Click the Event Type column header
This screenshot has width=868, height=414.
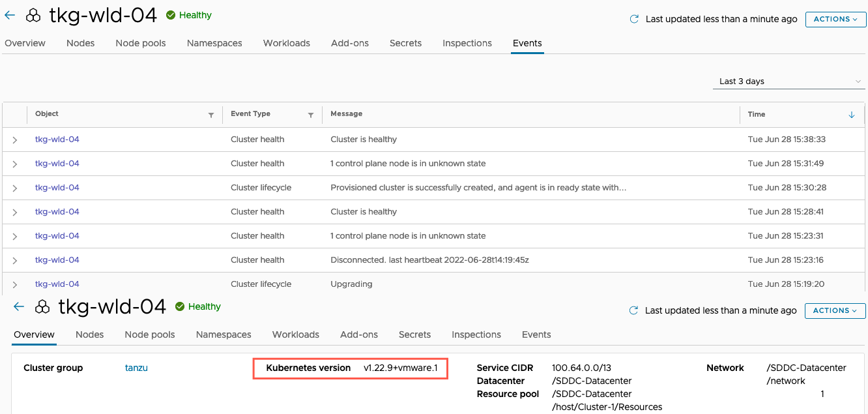250,113
